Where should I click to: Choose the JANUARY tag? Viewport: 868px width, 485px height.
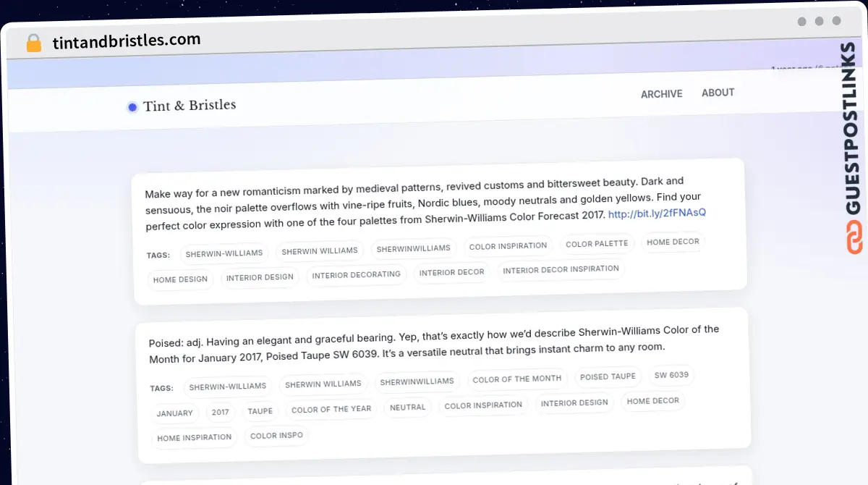(x=174, y=413)
